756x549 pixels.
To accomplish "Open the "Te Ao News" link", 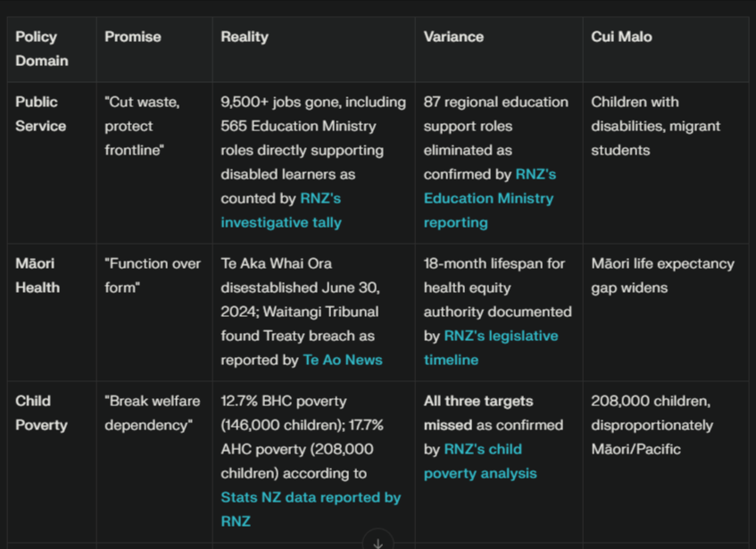I will click(343, 360).
